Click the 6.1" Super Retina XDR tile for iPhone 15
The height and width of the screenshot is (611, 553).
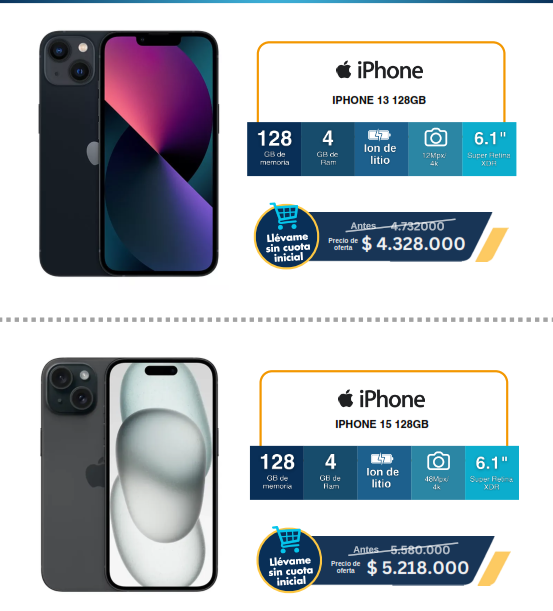click(x=492, y=473)
